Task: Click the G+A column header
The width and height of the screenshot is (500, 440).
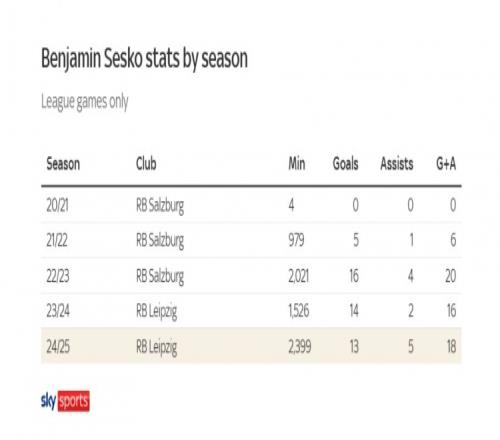Action: point(446,164)
